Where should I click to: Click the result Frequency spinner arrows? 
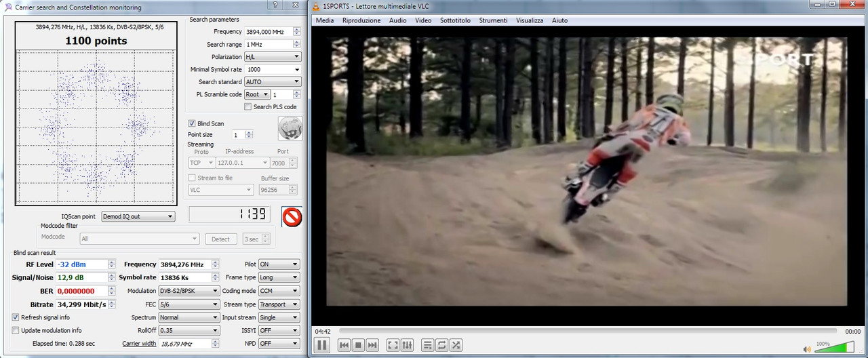(x=216, y=264)
